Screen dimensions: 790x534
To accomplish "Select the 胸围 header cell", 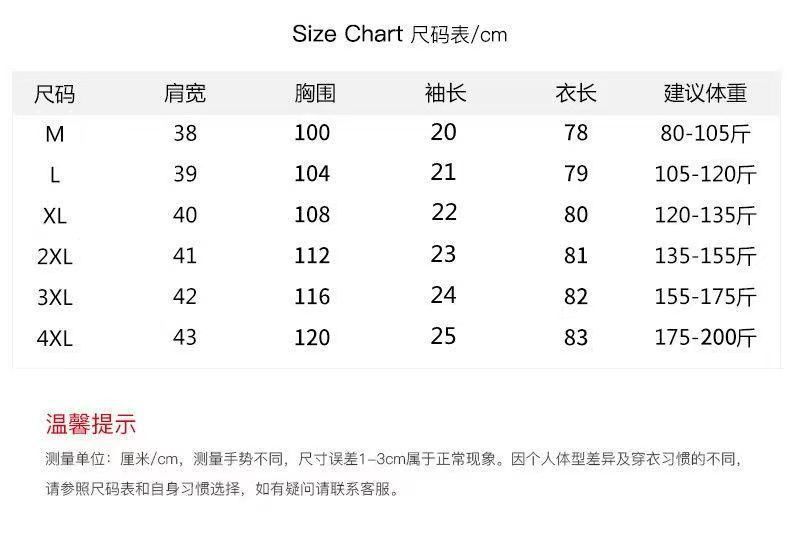I will (315, 93).
